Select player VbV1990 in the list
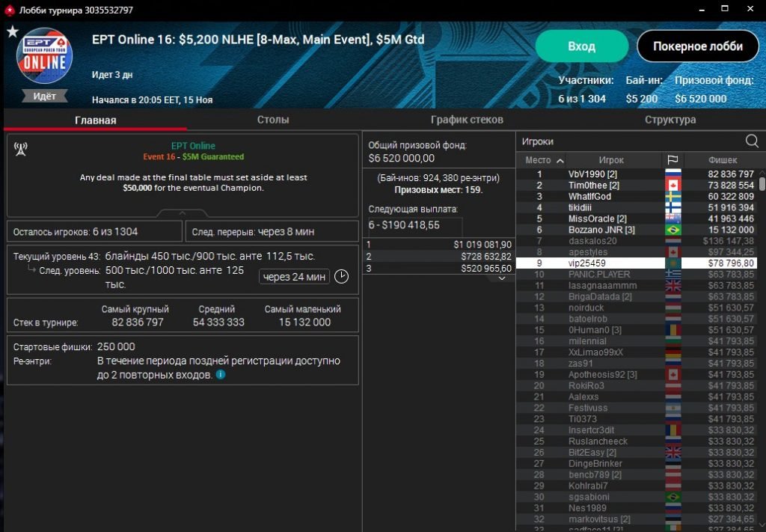Image resolution: width=766 pixels, height=532 pixels. 592,174
